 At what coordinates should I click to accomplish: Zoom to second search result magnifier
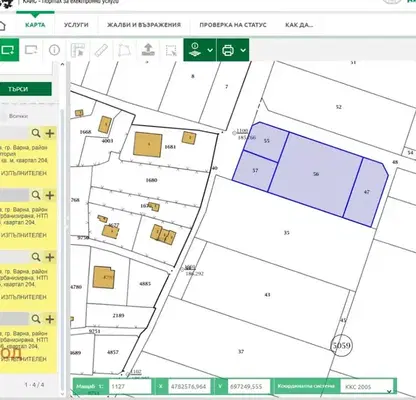[x=36, y=195]
